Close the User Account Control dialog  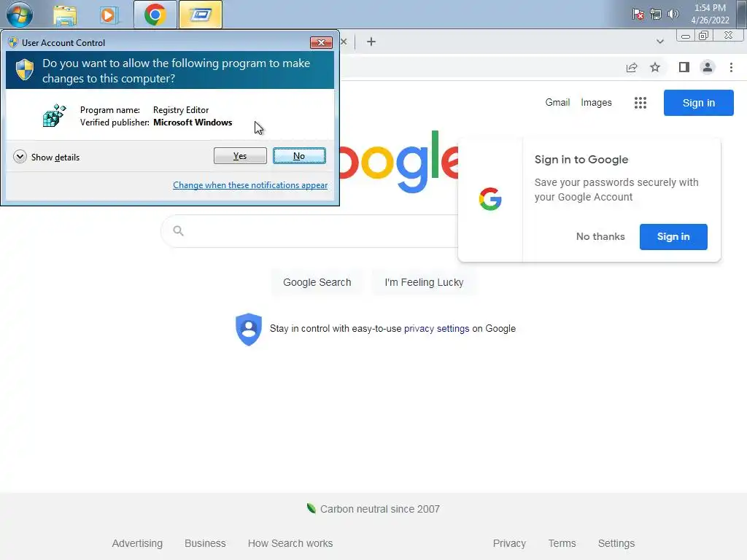click(x=321, y=42)
